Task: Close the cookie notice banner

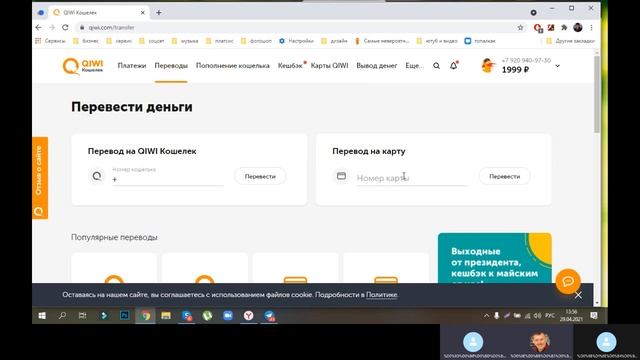Action: coord(578,295)
